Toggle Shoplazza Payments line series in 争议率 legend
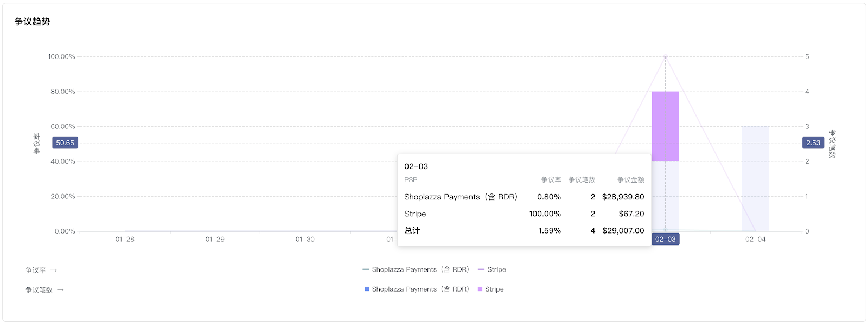This screenshot has width=868, height=323. (x=416, y=269)
